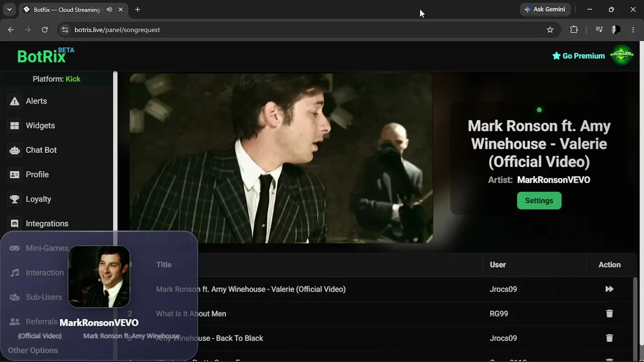The width and height of the screenshot is (644, 362).
Task: Open Chrome media controls icon
Action: point(599,30)
